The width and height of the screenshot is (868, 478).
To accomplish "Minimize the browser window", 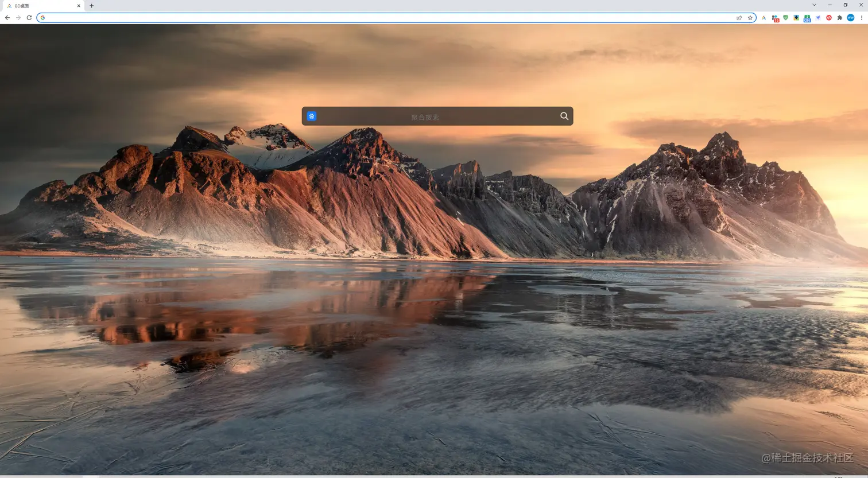I will click(830, 5).
